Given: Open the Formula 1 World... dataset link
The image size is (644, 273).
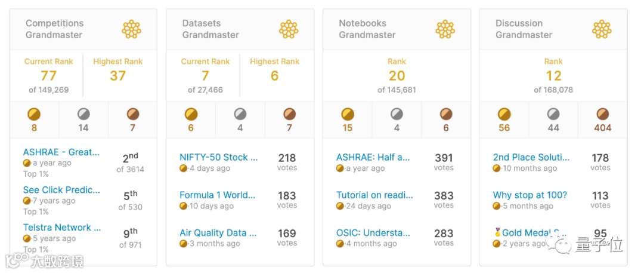Looking at the screenshot, I should (x=218, y=195).
